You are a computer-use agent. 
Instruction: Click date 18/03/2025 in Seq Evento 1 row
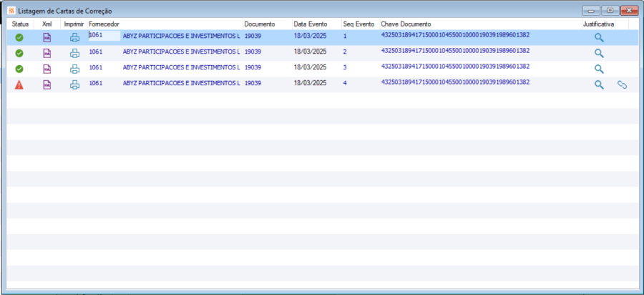pyautogui.click(x=310, y=36)
